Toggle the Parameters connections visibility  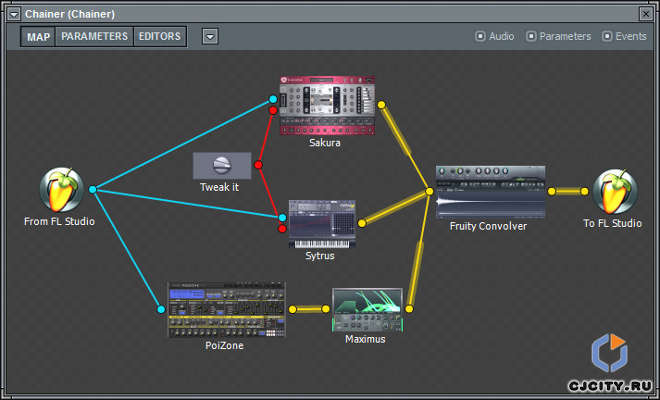click(559, 37)
